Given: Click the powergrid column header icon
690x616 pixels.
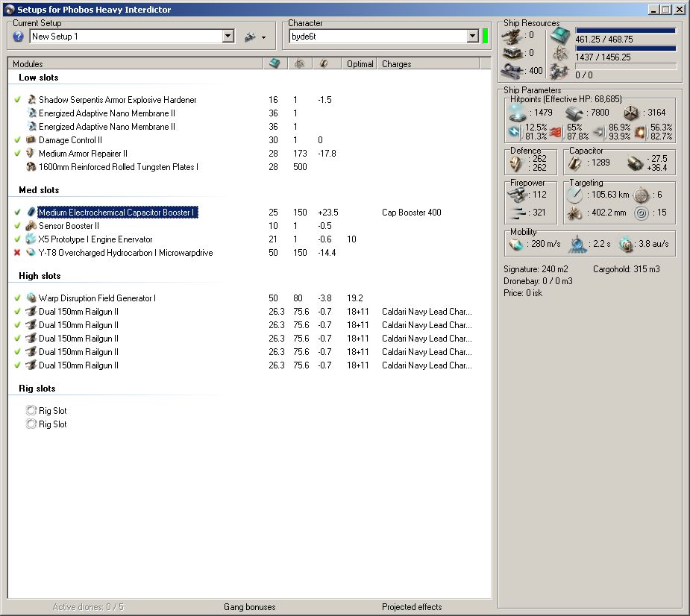Looking at the screenshot, I should pos(299,63).
